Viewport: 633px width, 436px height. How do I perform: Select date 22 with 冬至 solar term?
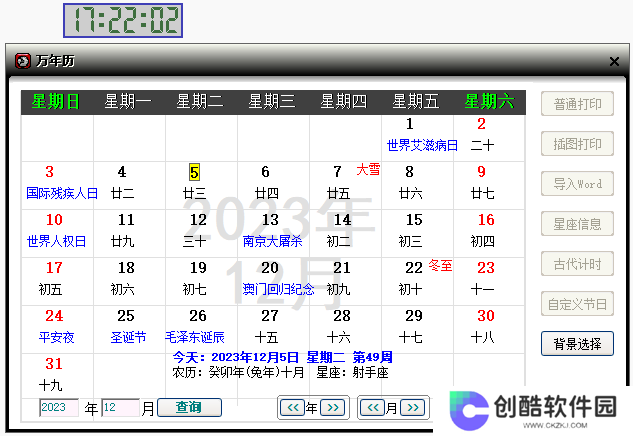click(x=417, y=279)
